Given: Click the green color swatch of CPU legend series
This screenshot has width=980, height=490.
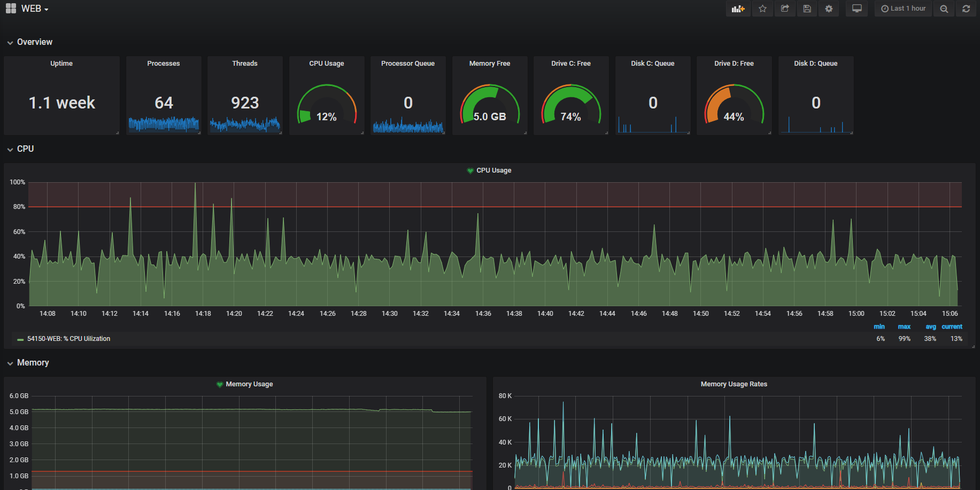Looking at the screenshot, I should pos(20,339).
